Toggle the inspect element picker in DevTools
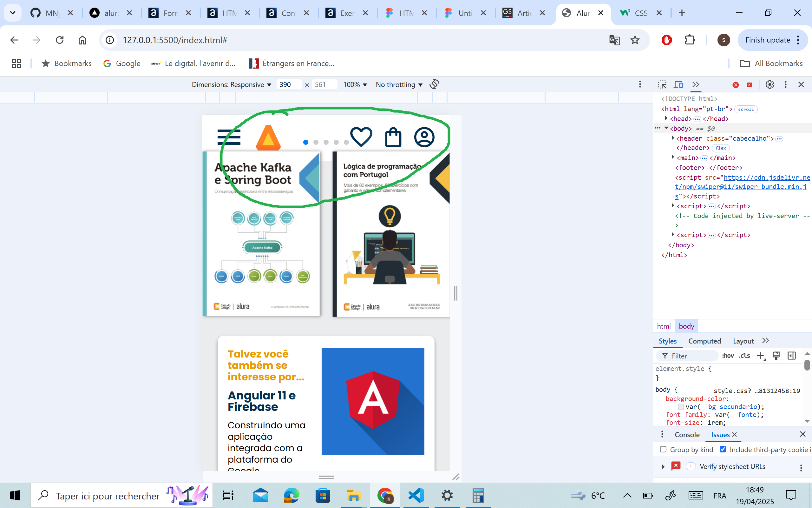 (662, 85)
